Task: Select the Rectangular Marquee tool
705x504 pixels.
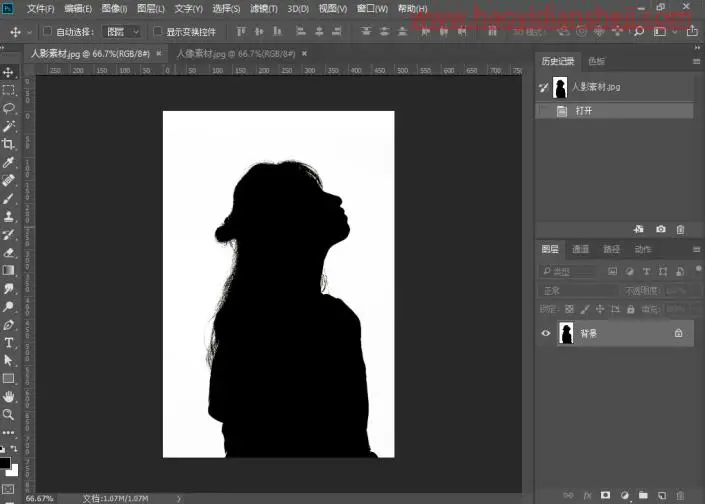Action: [x=8, y=90]
